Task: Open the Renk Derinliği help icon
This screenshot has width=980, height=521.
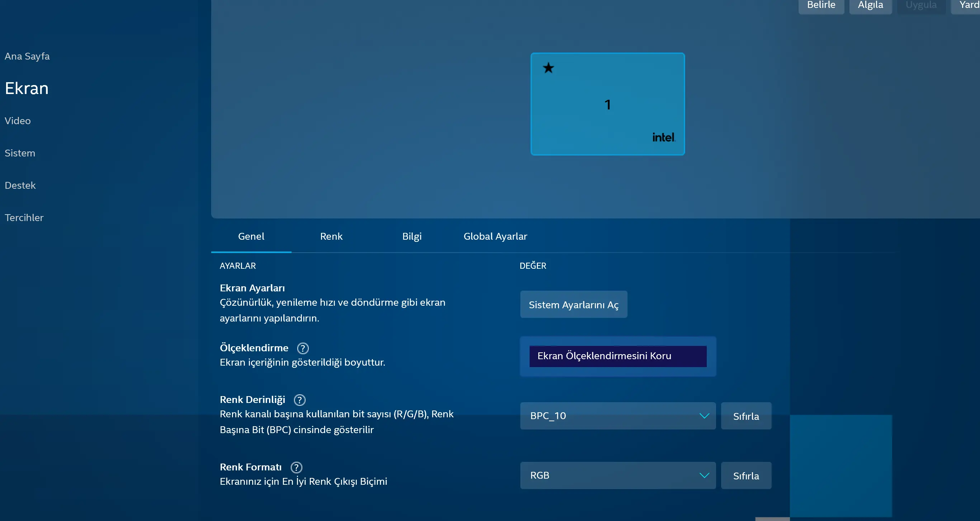Action: pos(300,400)
